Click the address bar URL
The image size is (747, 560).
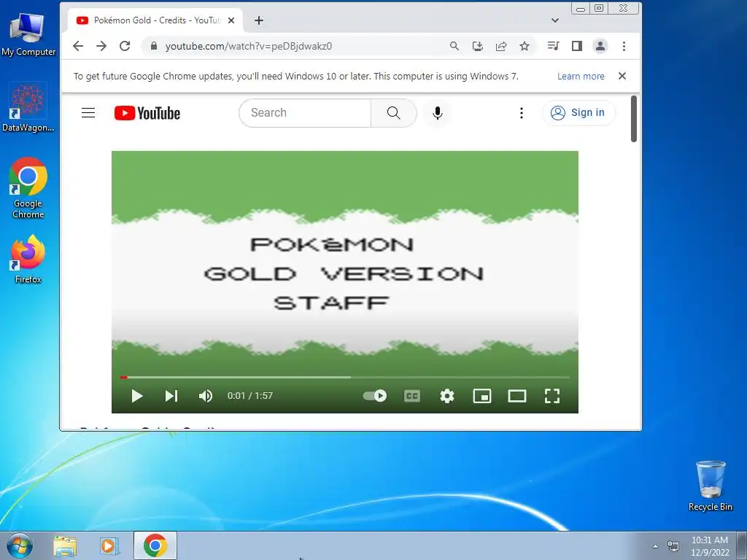tap(248, 46)
